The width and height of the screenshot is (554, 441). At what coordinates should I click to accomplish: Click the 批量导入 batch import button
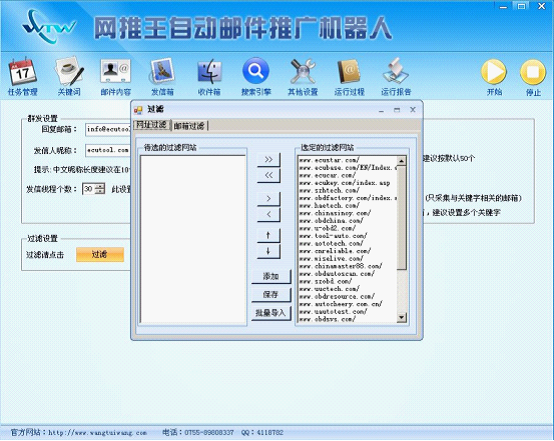[271, 313]
